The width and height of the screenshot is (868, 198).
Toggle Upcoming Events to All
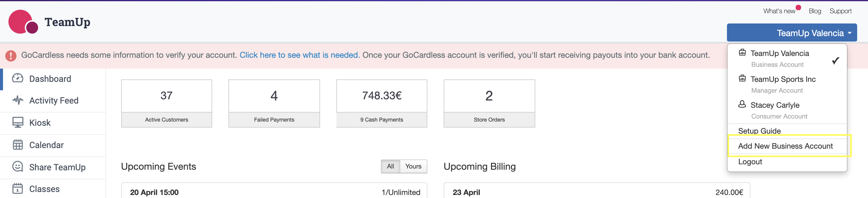click(x=390, y=166)
